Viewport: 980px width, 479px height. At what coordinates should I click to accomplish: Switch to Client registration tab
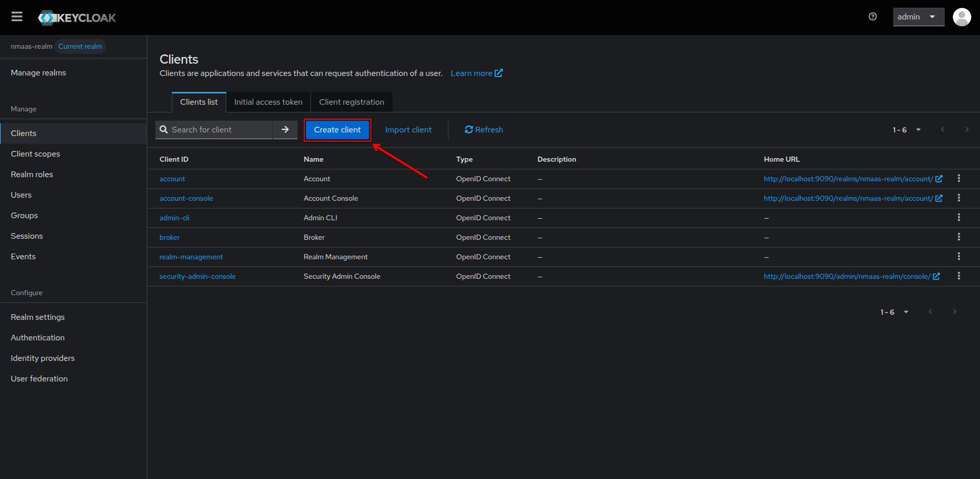tap(351, 102)
